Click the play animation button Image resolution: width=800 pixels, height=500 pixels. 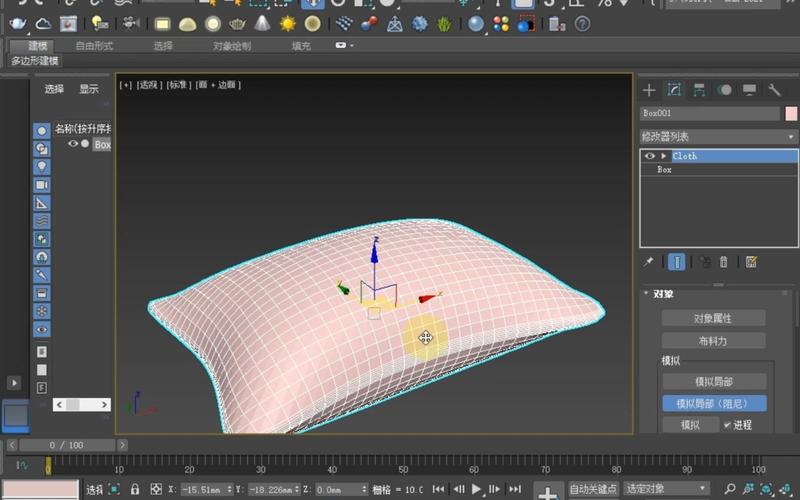pos(477,489)
